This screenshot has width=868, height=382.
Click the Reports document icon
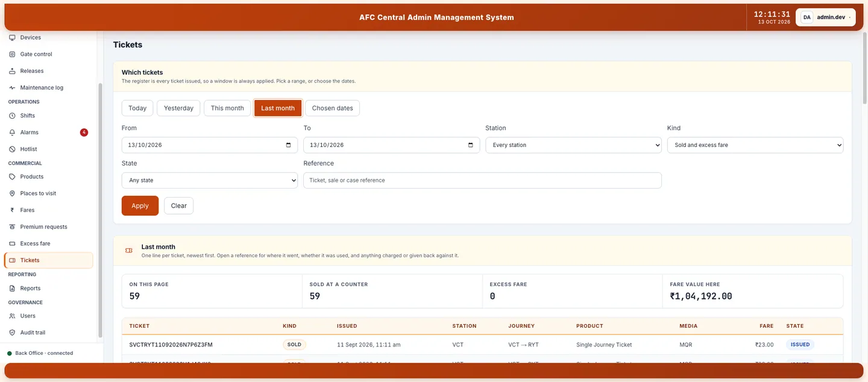pos(12,289)
